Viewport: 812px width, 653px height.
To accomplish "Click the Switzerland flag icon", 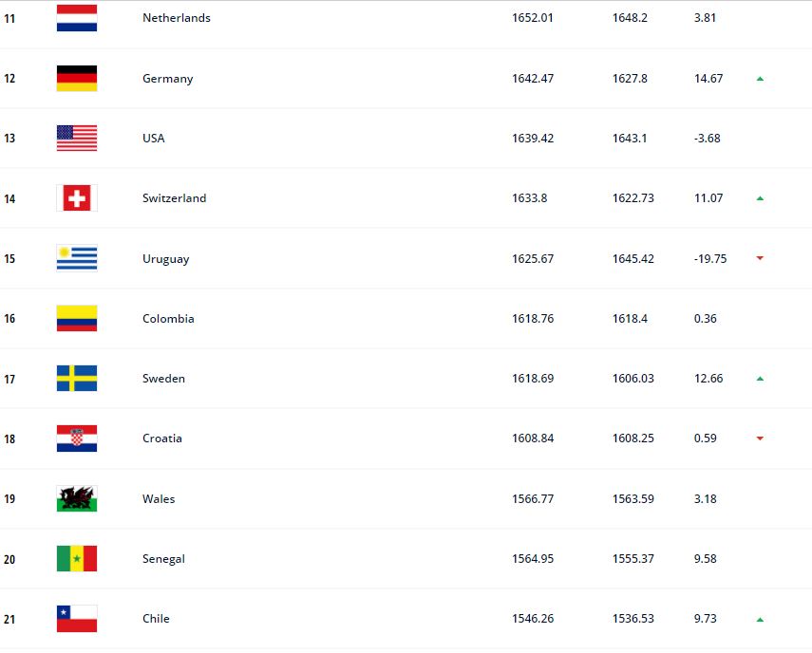I will tap(77, 198).
